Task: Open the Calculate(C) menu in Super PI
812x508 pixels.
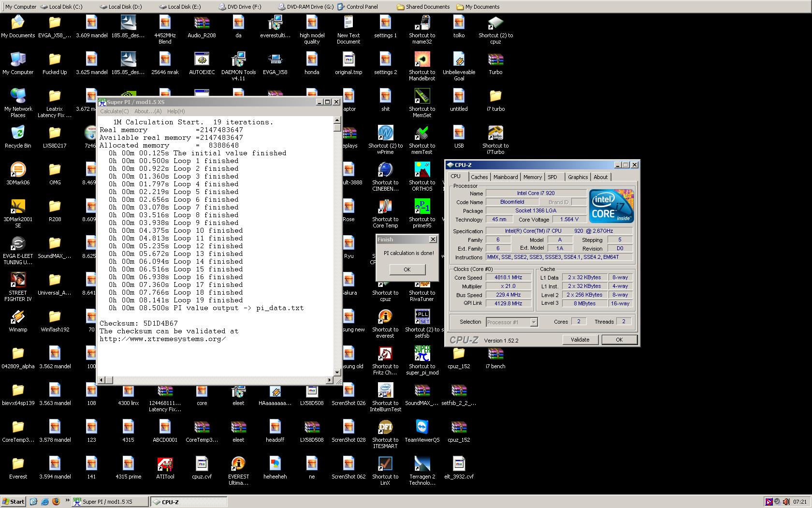Action: click(115, 111)
